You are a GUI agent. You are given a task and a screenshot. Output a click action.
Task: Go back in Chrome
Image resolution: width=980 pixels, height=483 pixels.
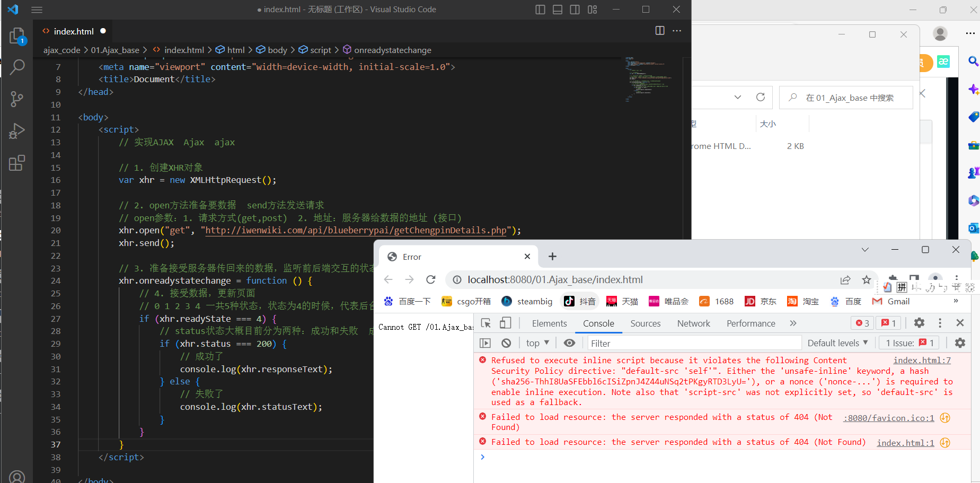click(x=389, y=279)
